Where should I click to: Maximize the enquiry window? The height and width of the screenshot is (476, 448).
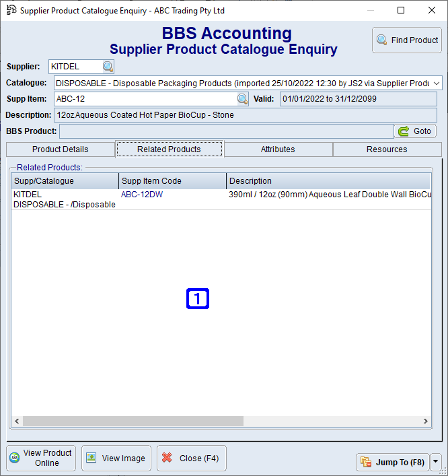[x=401, y=10]
